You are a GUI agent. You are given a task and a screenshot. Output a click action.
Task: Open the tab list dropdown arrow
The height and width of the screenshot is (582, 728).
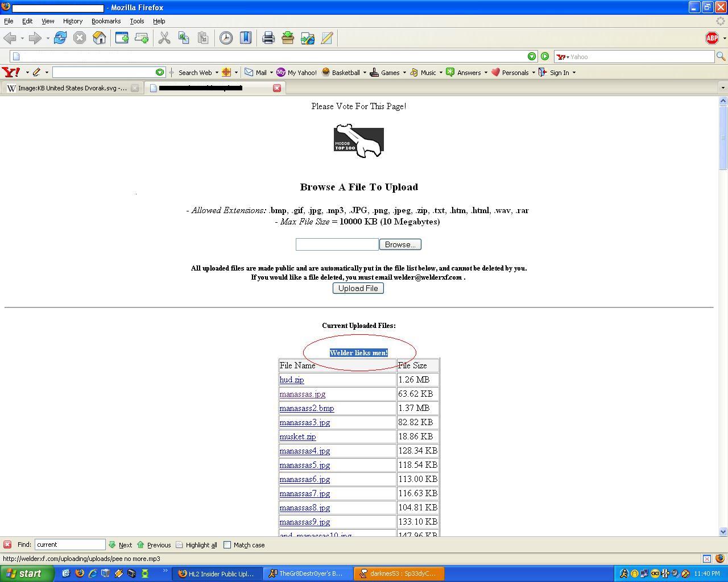(723, 88)
